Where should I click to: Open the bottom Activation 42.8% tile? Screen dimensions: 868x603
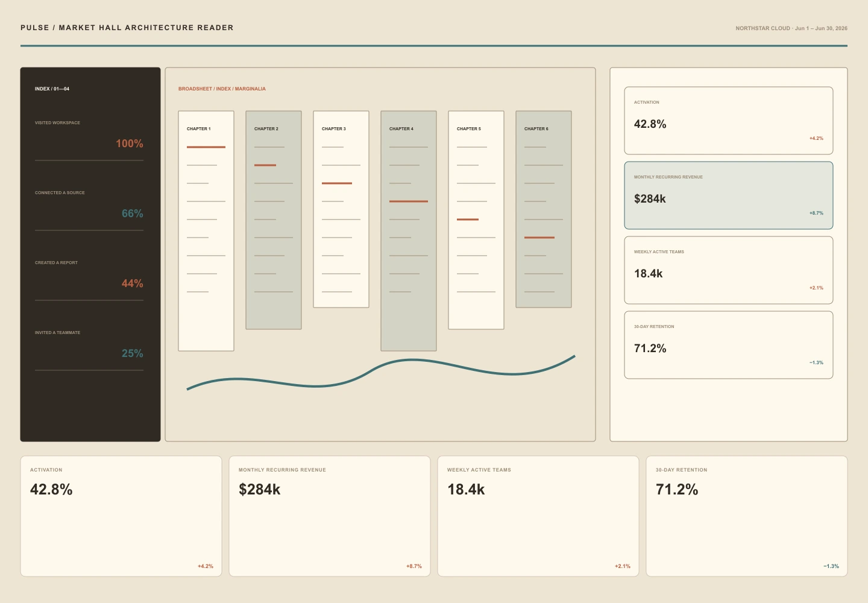(121, 516)
